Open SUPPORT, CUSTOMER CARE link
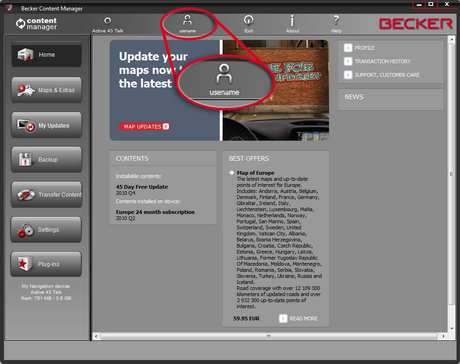Viewport: 460px width, 364px height. click(x=382, y=75)
